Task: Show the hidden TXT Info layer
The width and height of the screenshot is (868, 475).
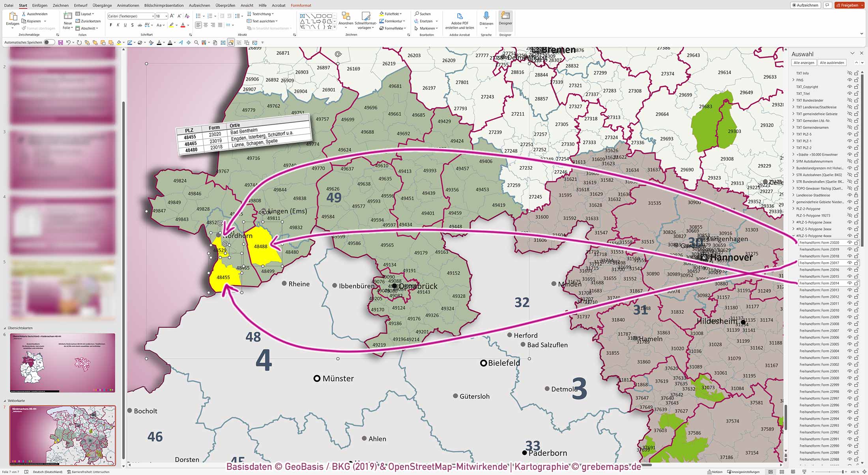Action: (x=849, y=73)
